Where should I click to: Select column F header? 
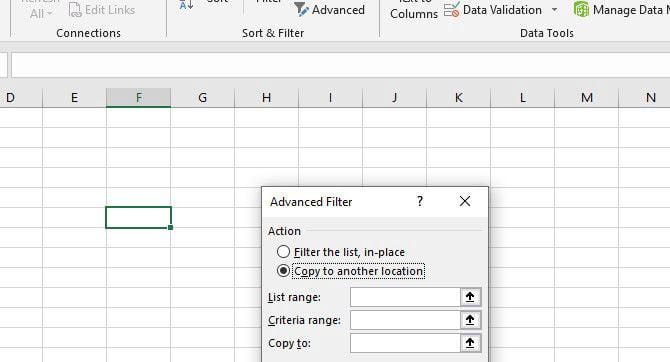point(138,98)
